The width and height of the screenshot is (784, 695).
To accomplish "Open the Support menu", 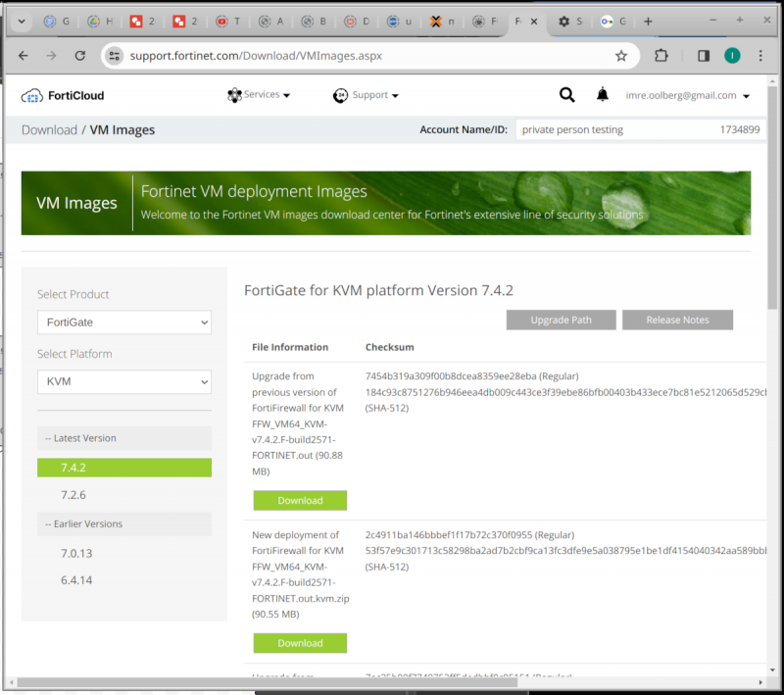I will [x=375, y=95].
